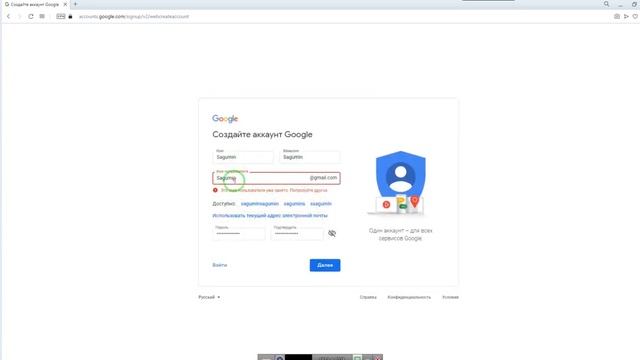Bookmark the page with the heart icon
Screen dimensions: 640x360
(x=635, y=16)
